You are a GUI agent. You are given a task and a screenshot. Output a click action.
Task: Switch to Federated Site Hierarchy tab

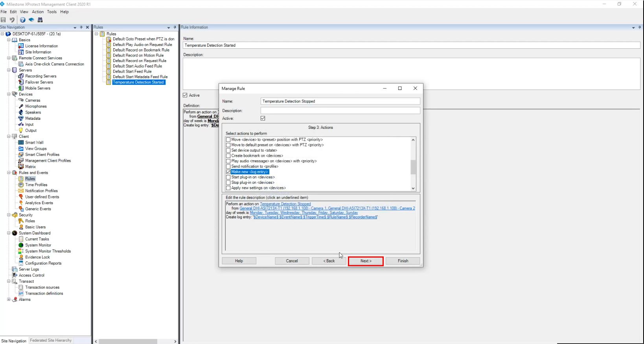51,340
